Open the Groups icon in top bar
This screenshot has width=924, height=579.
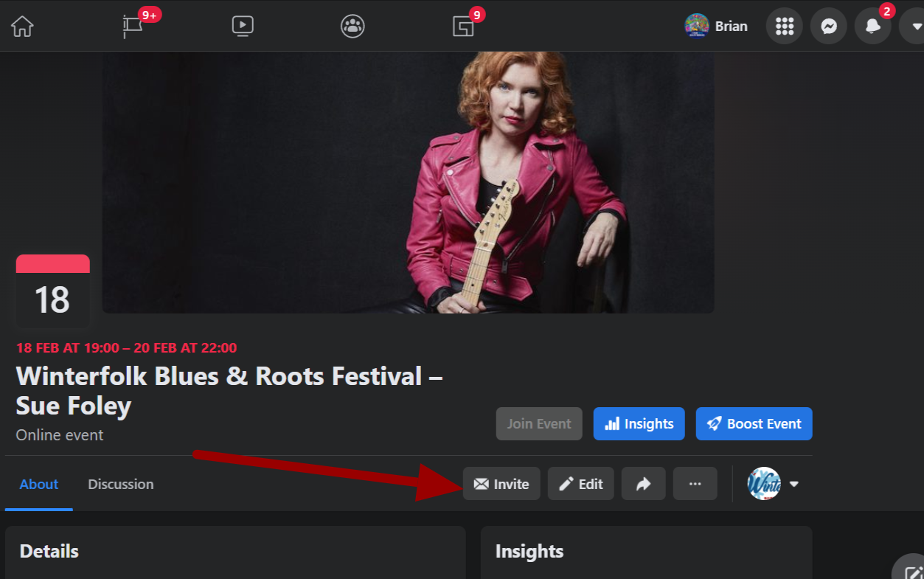point(353,26)
